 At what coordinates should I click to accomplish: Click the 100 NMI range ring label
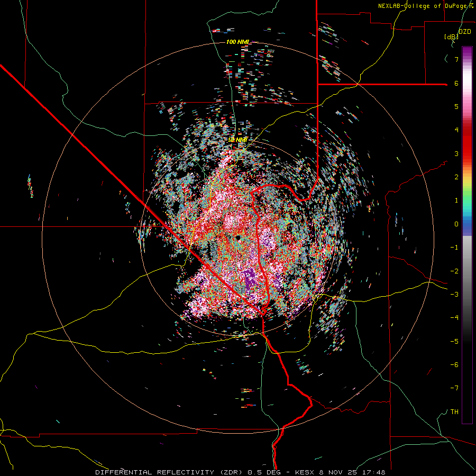click(x=237, y=42)
